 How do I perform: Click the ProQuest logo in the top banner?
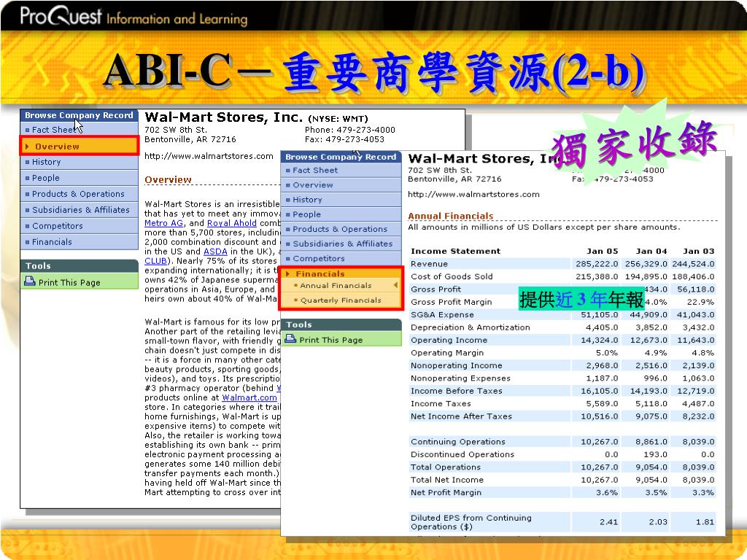(61, 16)
